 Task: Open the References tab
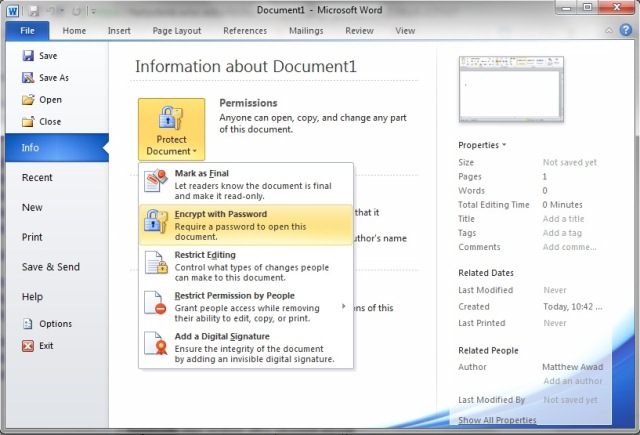(x=245, y=31)
